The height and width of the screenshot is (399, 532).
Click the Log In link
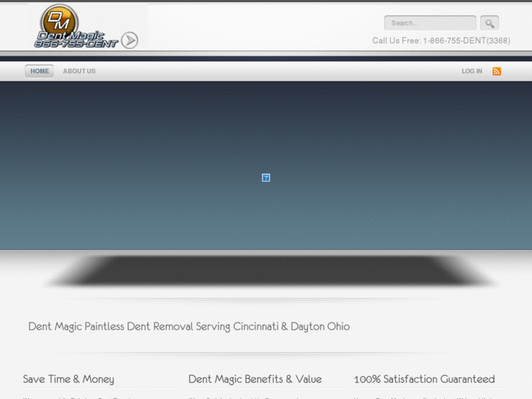point(472,71)
